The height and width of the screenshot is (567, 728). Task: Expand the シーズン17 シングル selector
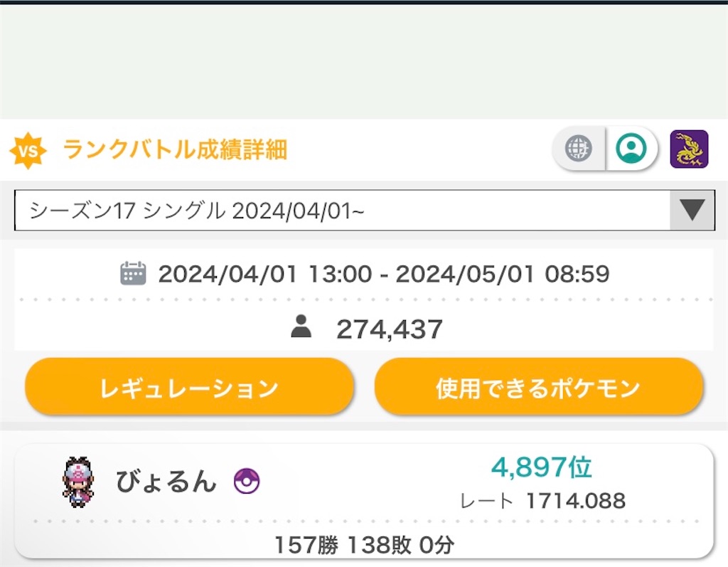coord(355,210)
